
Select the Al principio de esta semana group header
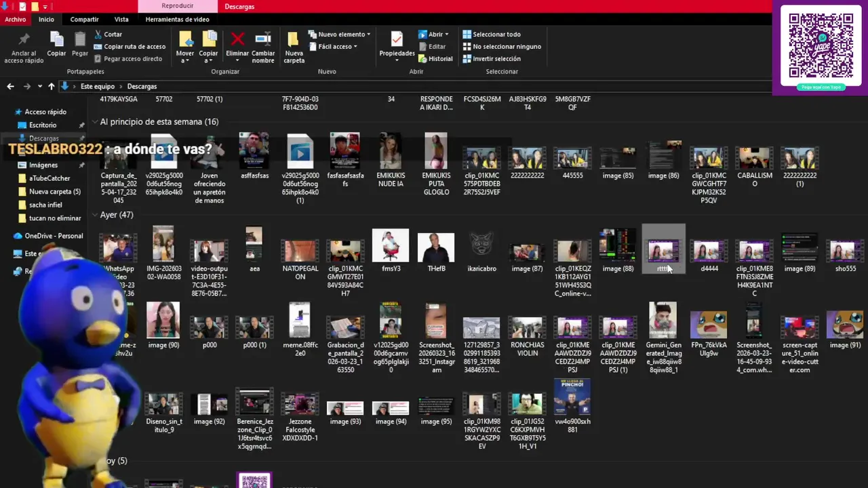pos(159,122)
